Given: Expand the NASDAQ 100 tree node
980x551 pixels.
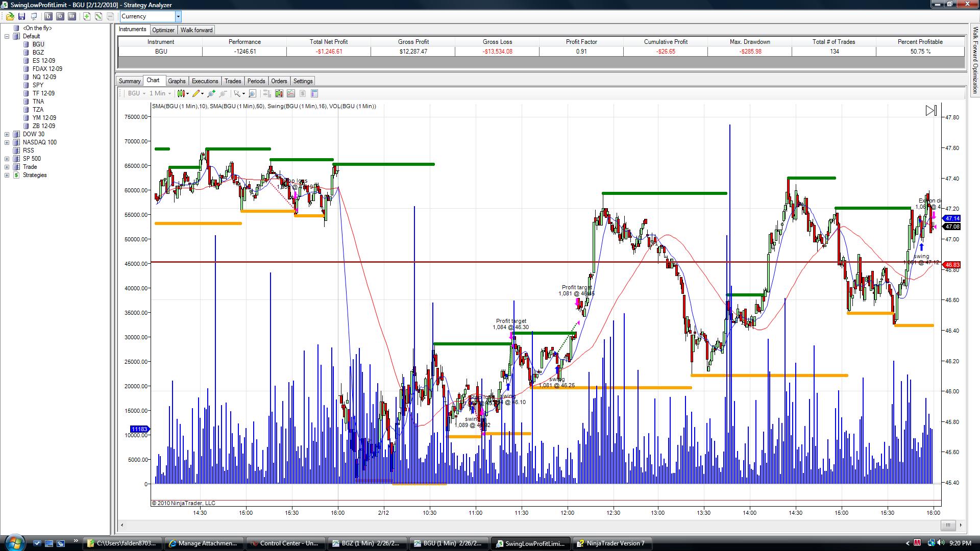Looking at the screenshot, I should coord(7,142).
